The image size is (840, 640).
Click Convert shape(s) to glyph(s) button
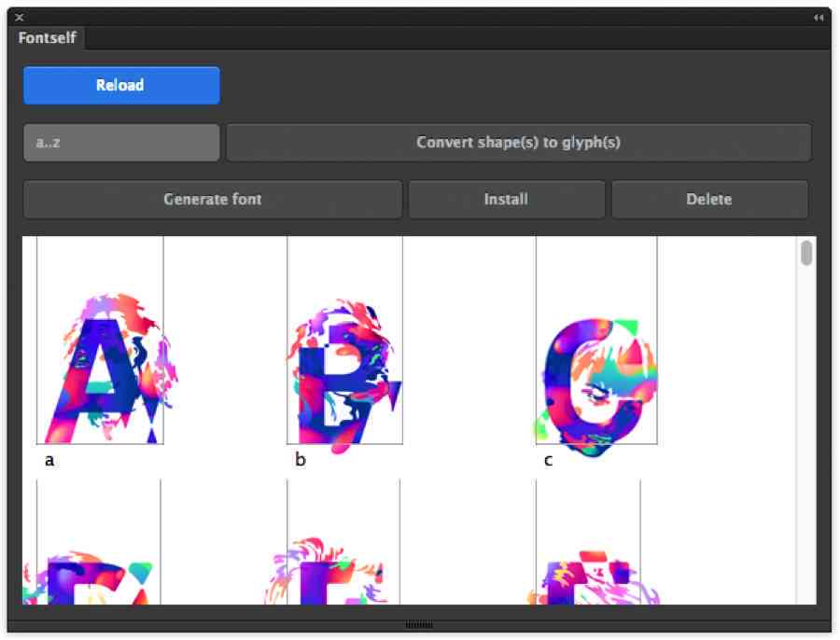click(519, 143)
